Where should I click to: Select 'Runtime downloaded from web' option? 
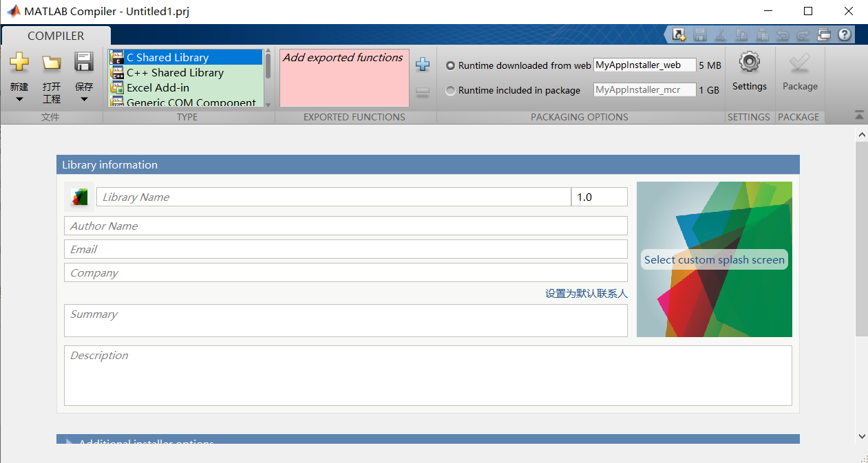[x=451, y=65]
